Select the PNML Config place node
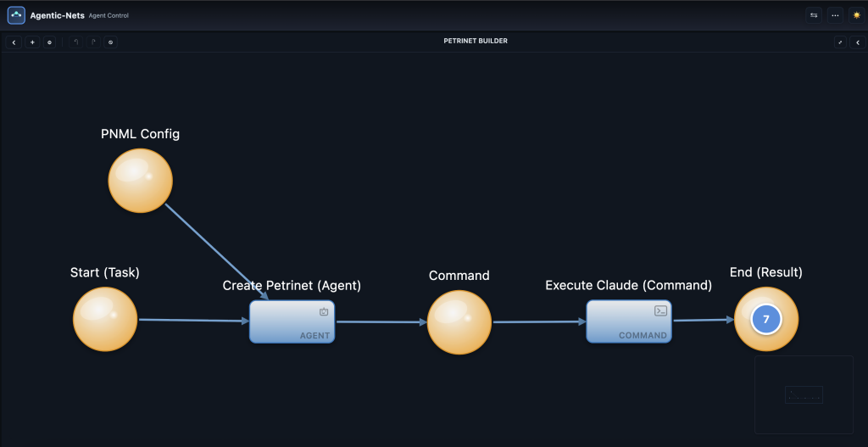Viewport: 868px width, 447px height. click(140, 181)
